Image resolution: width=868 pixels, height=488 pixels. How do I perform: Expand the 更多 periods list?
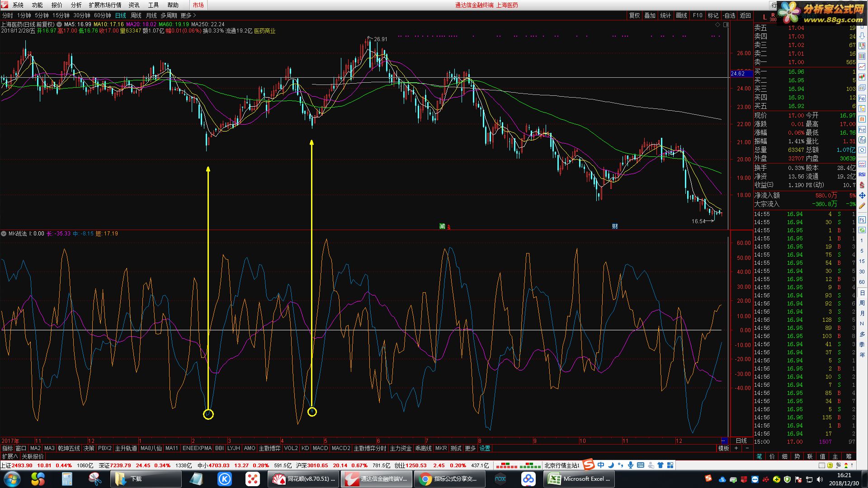(x=188, y=15)
